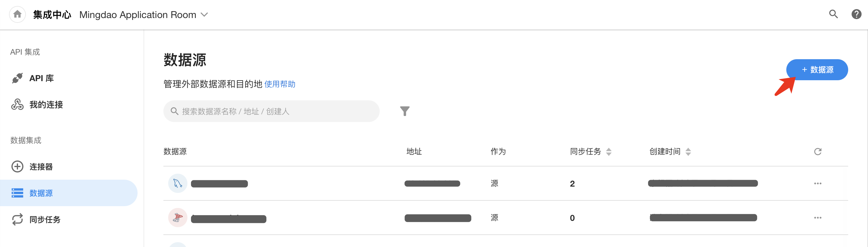Go to 我的连接 in the sidebar
The image size is (868, 247).
[x=46, y=105]
